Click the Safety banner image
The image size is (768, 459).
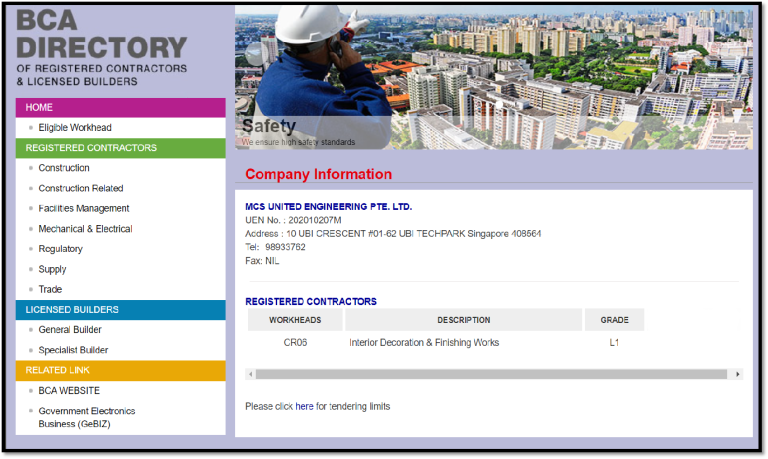pyautogui.click(x=493, y=78)
